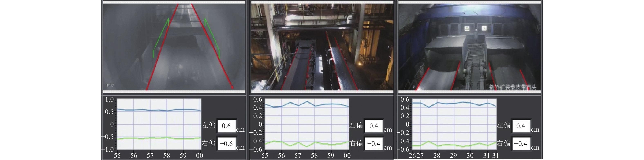
Task: Click the blue line in left chart
Action: tap(150, 110)
